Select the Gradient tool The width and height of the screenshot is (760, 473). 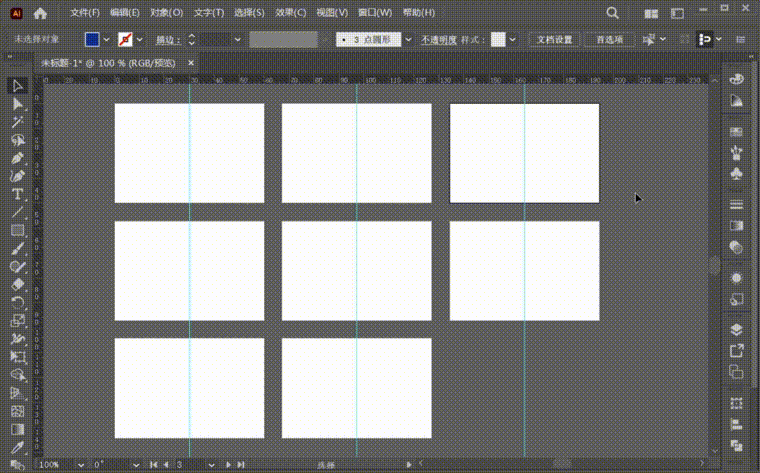(x=17, y=429)
